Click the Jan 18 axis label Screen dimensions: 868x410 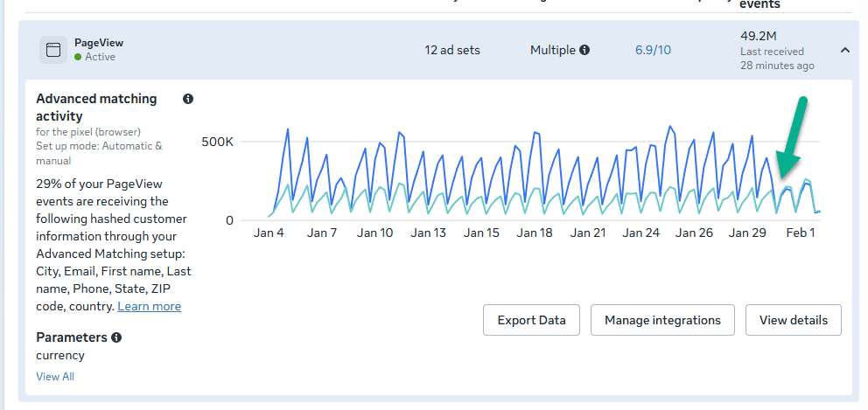click(x=535, y=233)
